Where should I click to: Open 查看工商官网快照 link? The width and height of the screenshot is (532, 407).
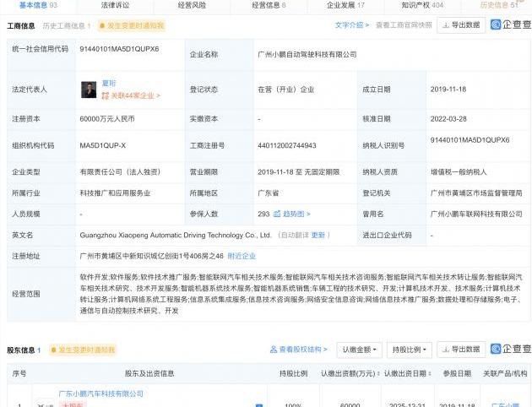(404, 25)
